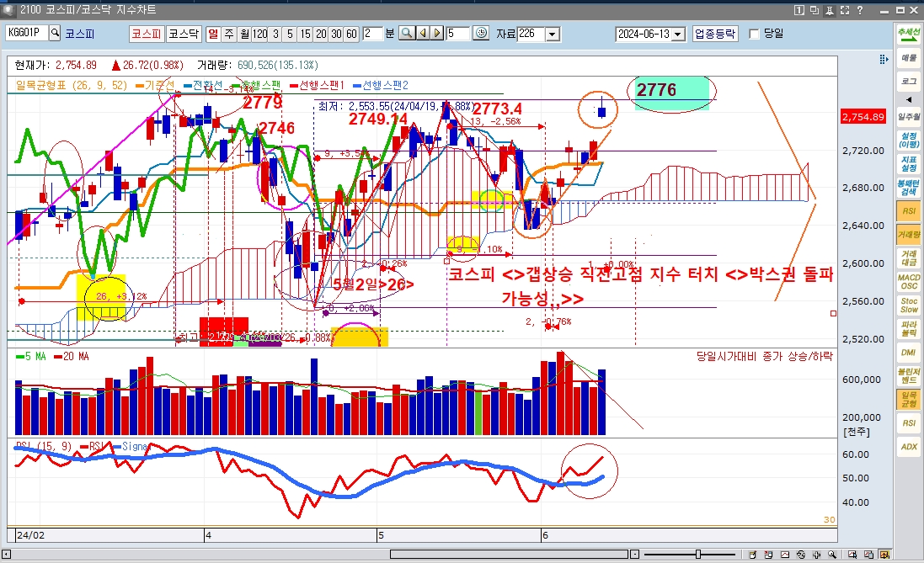
Task: Click the crosshair plus icon in bottom toolbar
Action: coord(817,555)
